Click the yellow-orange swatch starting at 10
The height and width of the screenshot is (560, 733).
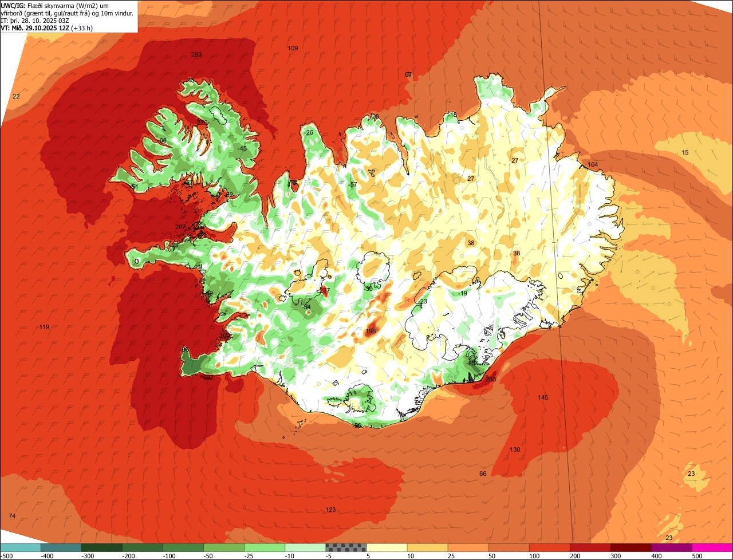(427, 547)
